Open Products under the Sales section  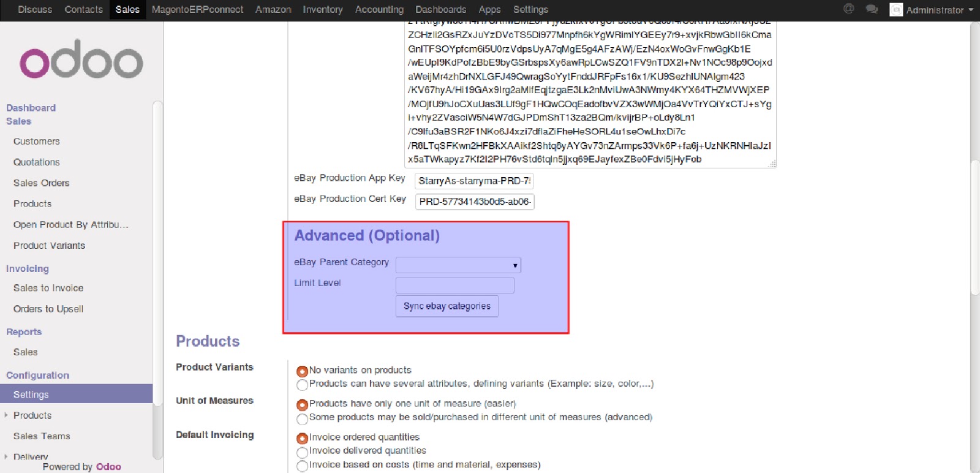[32, 204]
